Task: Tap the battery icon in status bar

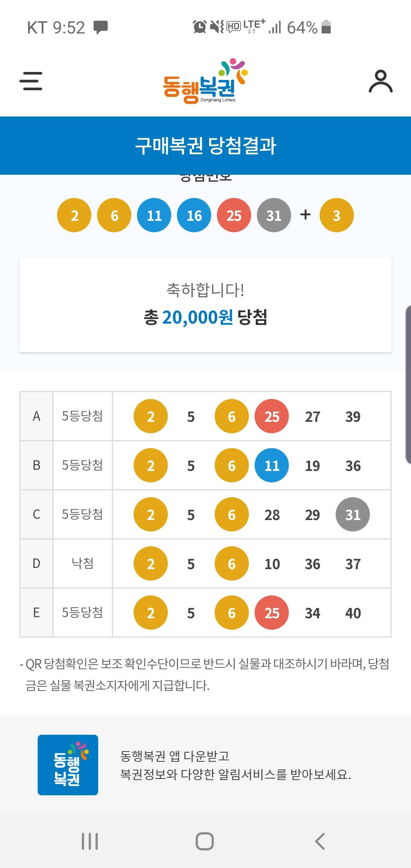Action: (x=326, y=27)
